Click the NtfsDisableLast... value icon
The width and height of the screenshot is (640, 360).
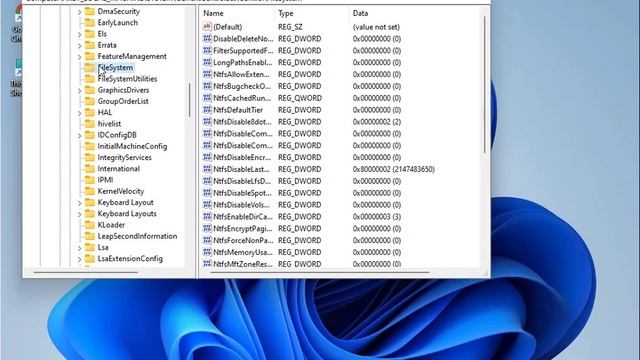207,169
